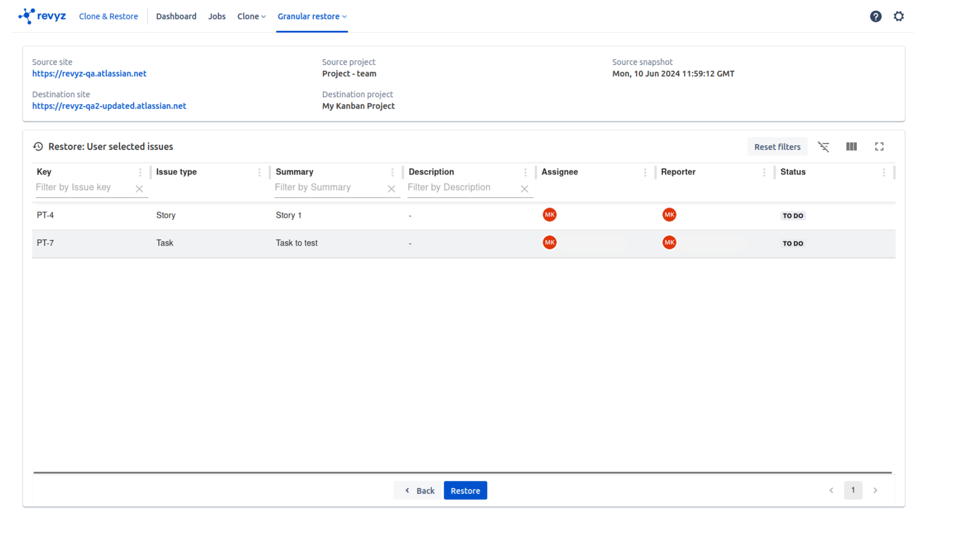Screen dimensions: 980x538
Task: Open Reporter column menu dots
Action: click(764, 172)
